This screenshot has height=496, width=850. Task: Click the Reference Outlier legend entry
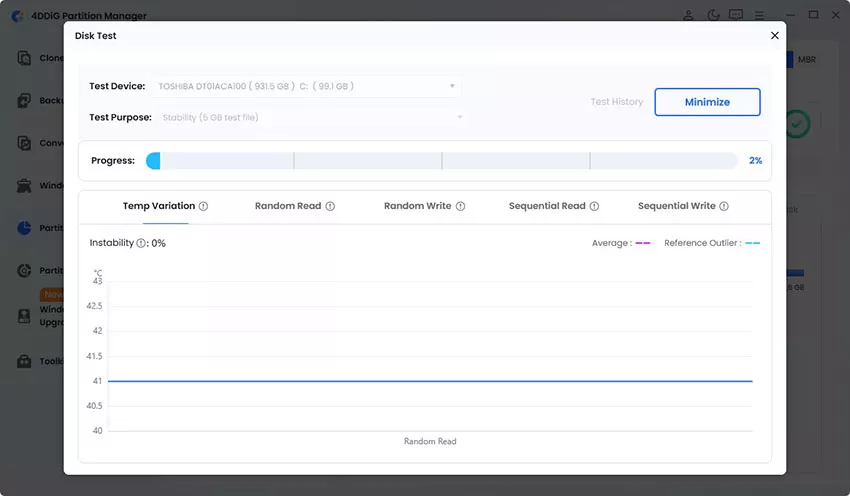[x=712, y=243]
